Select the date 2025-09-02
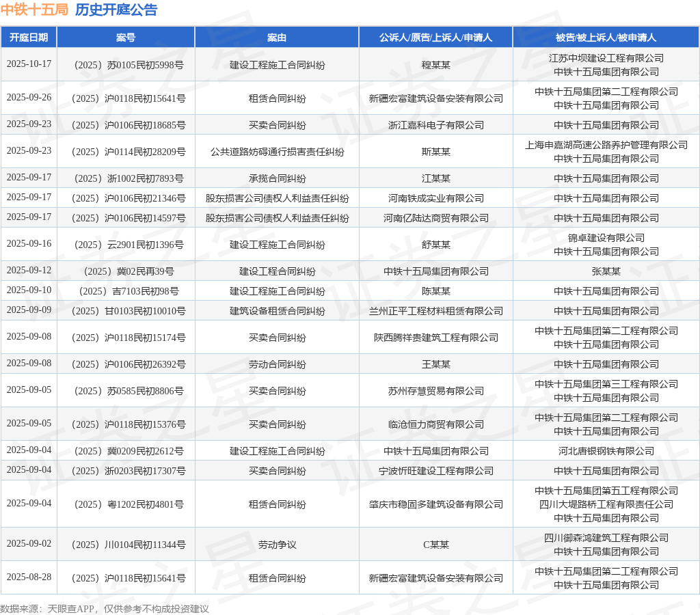Viewport: 700px width, 615px height. [x=29, y=544]
